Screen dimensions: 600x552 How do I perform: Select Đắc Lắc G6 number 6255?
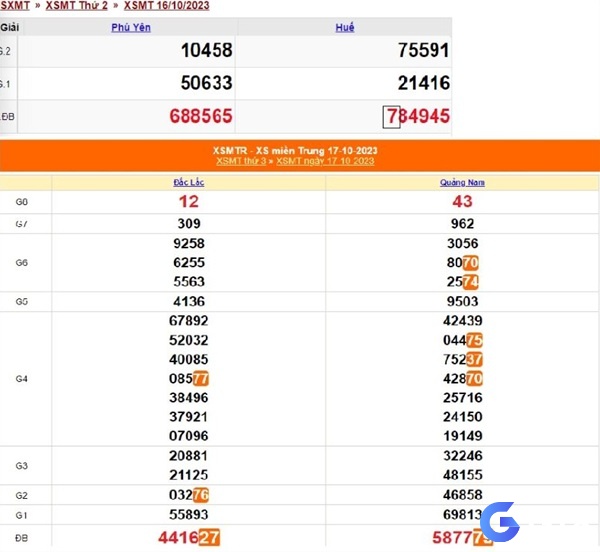click(x=189, y=262)
